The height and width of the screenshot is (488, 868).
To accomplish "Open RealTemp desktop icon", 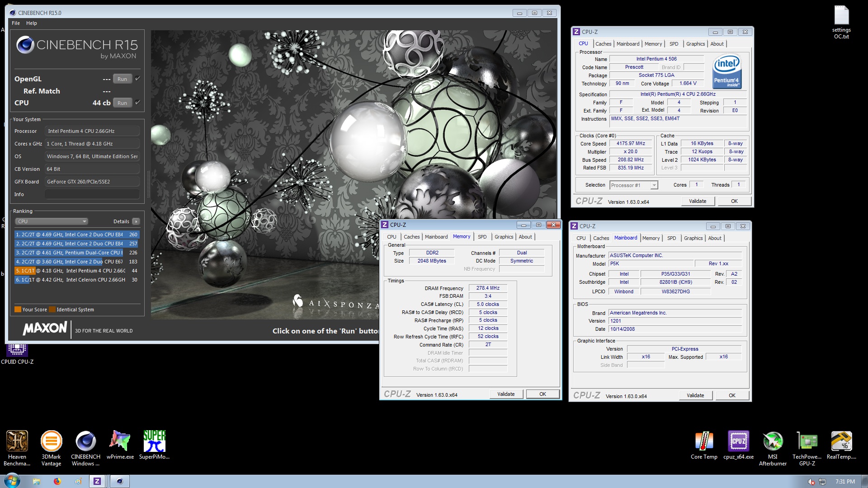I will pos(841,445).
